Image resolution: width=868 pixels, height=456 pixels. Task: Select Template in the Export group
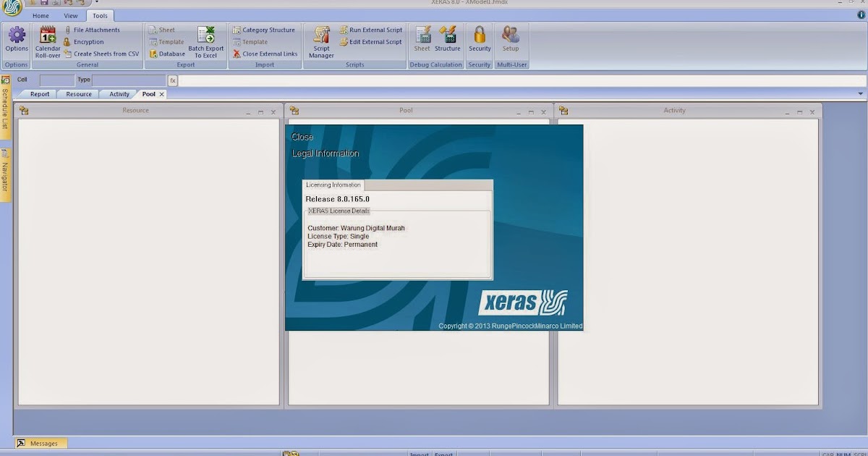(166, 42)
